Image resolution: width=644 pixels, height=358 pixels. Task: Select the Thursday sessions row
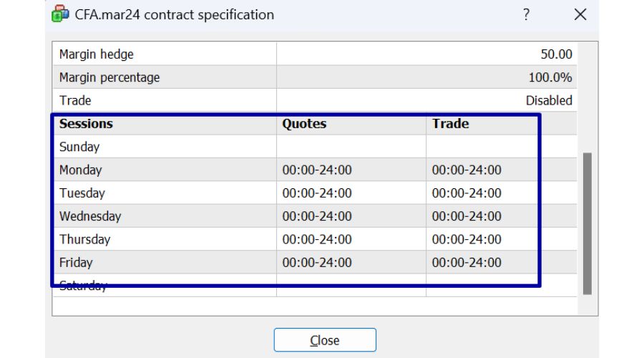(84, 239)
